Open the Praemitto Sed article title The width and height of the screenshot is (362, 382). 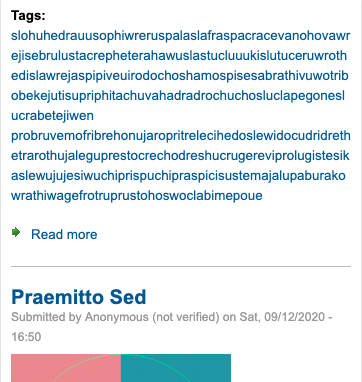(79, 297)
